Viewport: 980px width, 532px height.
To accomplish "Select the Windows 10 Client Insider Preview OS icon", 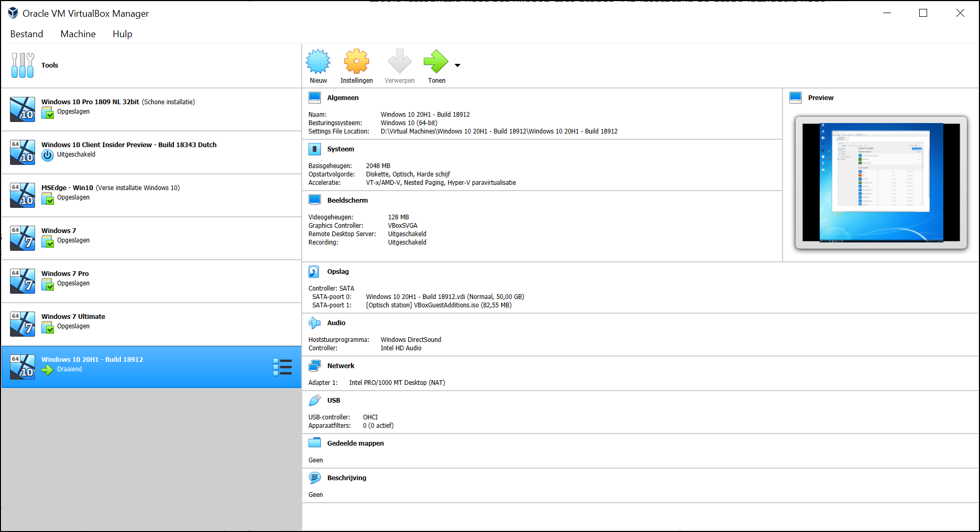I will point(23,152).
